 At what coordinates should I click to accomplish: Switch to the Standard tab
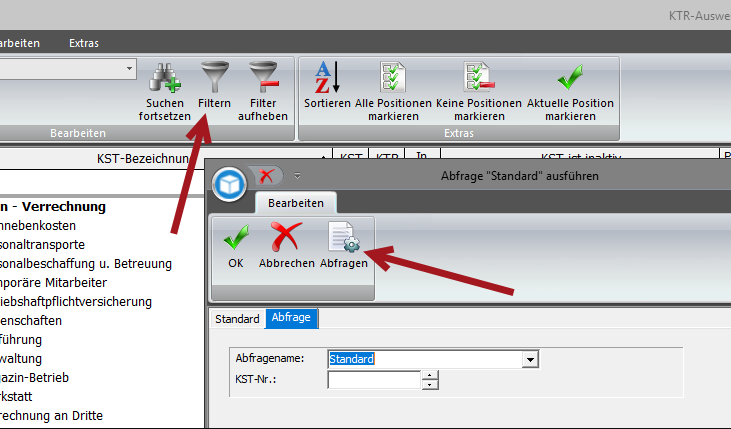[x=237, y=319]
